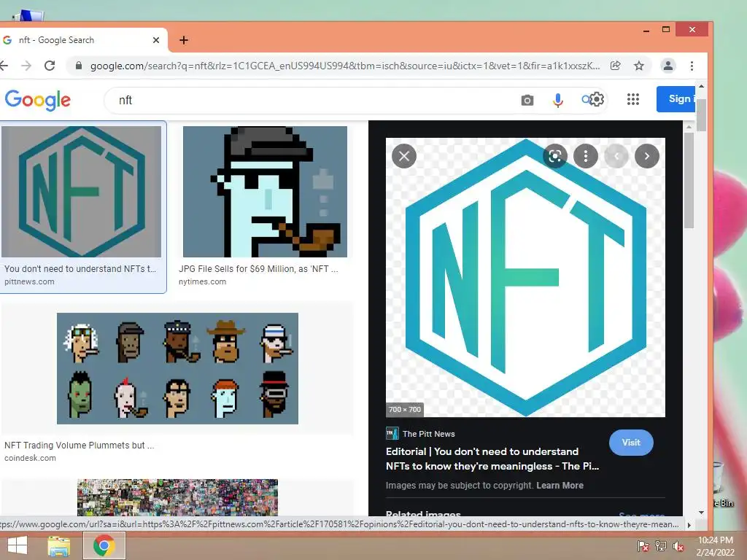Viewport: 747px width, 560px height.
Task: Search inside image with Lens icon
Action: pyautogui.click(x=555, y=156)
